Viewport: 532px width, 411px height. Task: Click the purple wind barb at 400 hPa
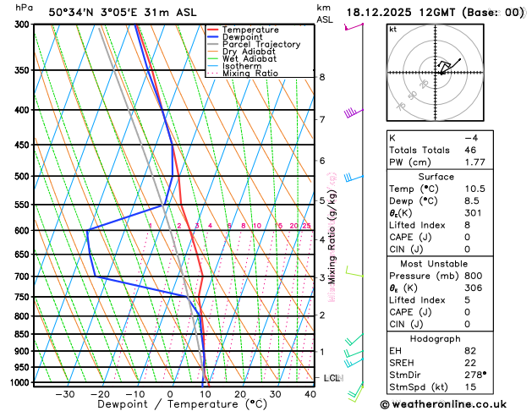tap(354, 113)
